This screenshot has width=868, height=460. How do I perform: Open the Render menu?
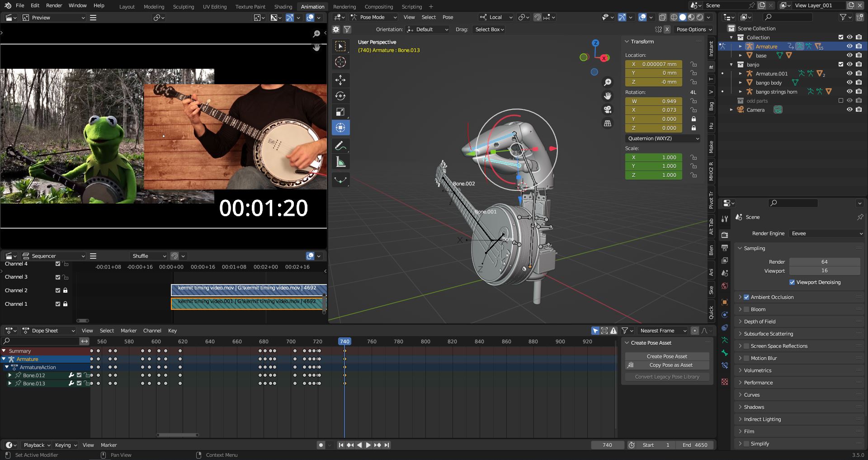click(54, 5)
